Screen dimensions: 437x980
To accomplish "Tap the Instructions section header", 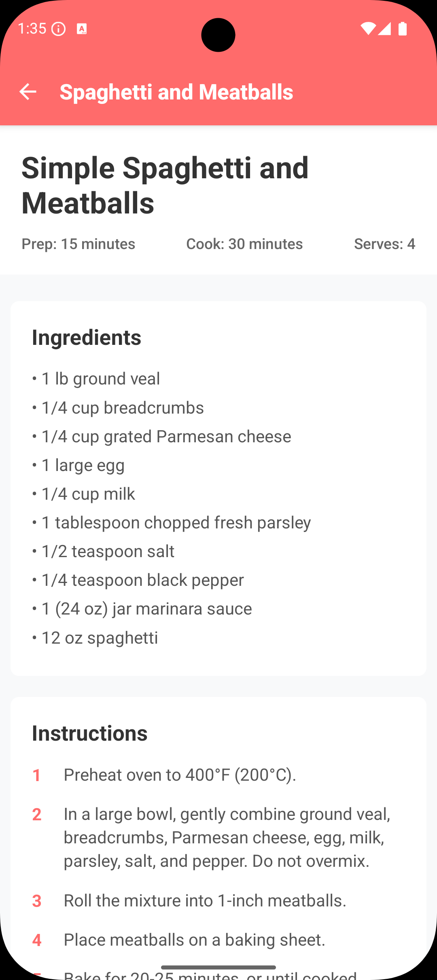I will point(90,733).
